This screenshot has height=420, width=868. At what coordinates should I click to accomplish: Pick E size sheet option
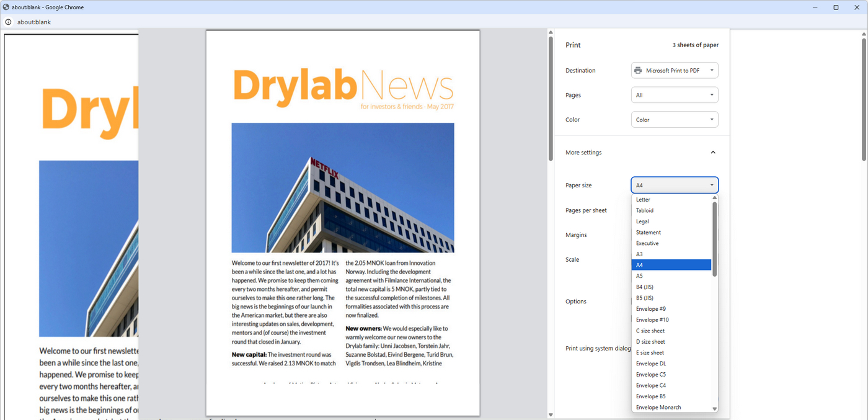point(671,353)
